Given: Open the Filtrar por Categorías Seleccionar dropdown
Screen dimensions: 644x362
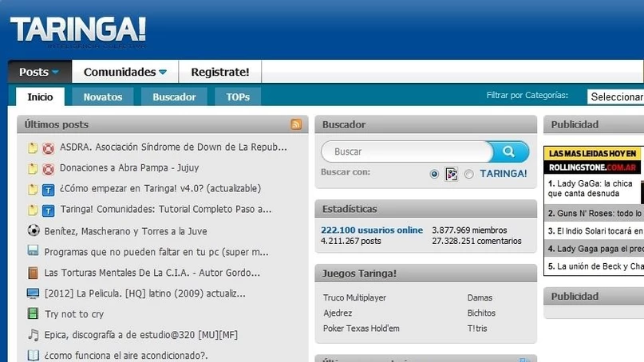Looking at the screenshot, I should pos(615,96).
